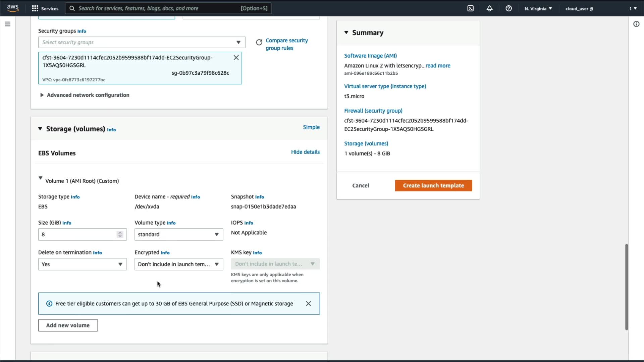This screenshot has width=644, height=362.
Task: Open the AWS CloudShell icon
Action: (x=470, y=8)
